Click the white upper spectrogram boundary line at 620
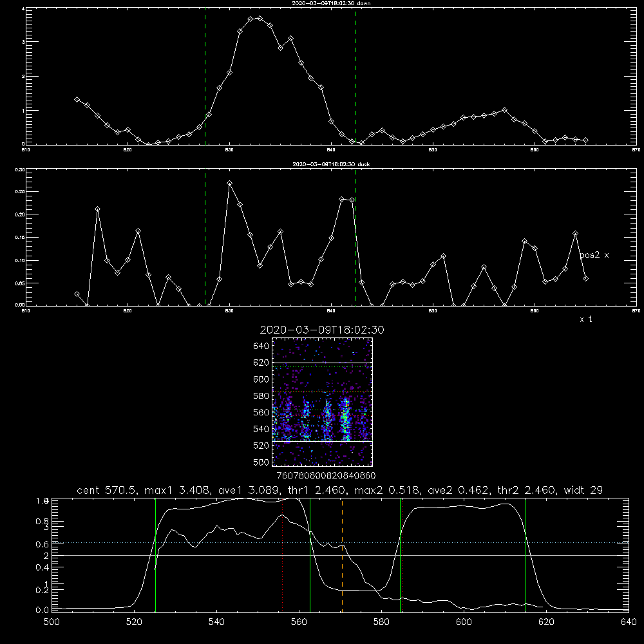The height and width of the screenshot is (644, 644). click(323, 363)
